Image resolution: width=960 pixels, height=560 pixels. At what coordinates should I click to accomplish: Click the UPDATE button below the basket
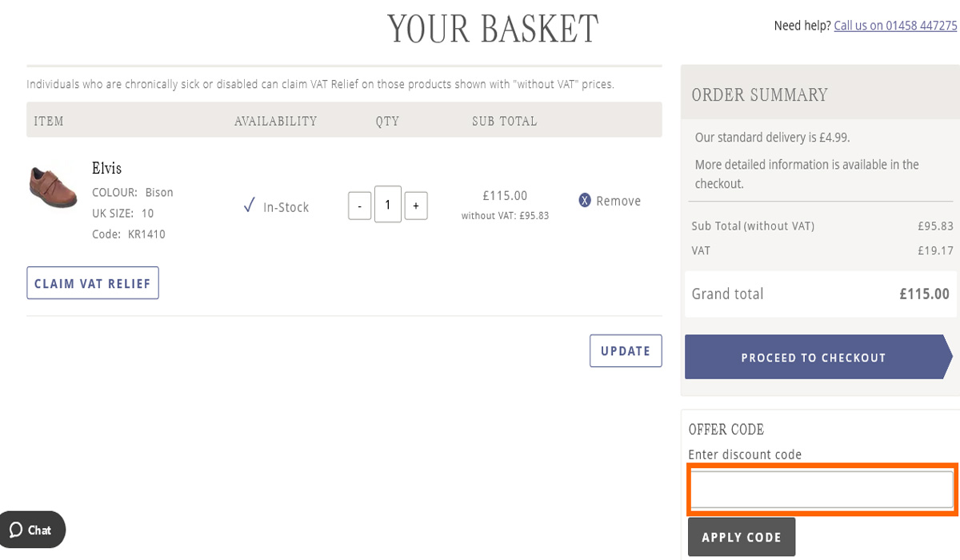(x=626, y=350)
